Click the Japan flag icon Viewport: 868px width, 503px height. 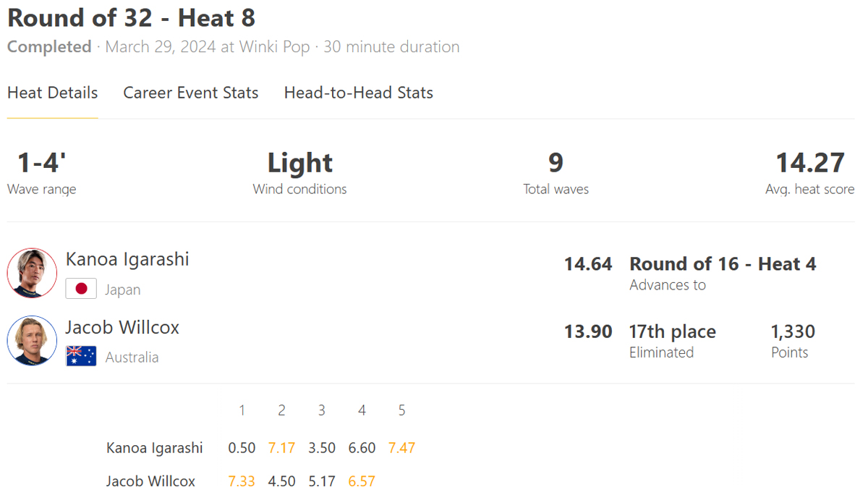point(81,289)
